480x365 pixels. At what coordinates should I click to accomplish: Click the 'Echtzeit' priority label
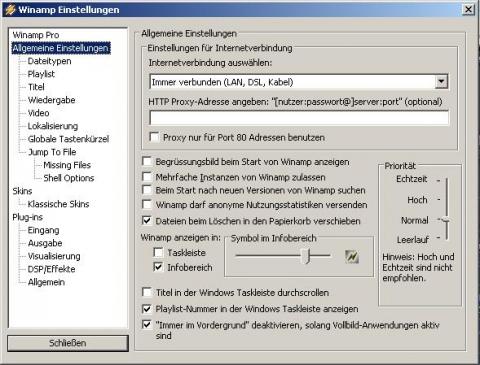tap(411, 179)
